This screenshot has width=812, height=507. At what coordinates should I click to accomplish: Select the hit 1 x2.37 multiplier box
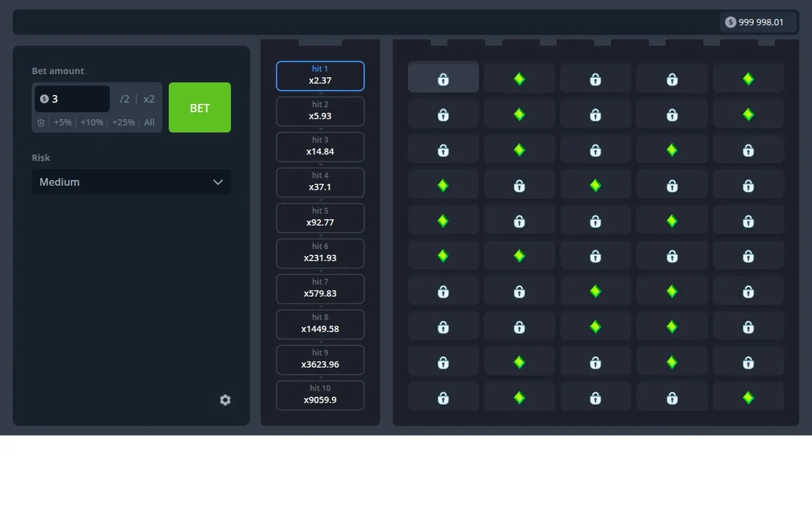(320, 76)
